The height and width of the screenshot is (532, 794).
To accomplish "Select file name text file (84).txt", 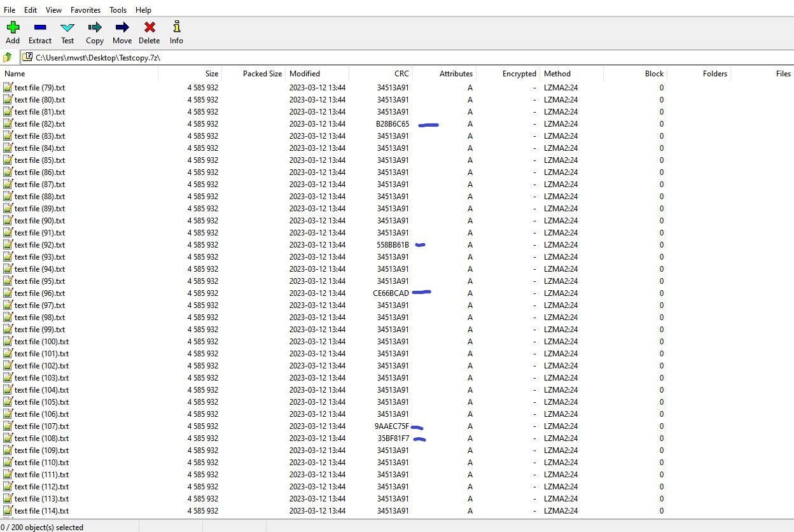I will pyautogui.click(x=39, y=148).
